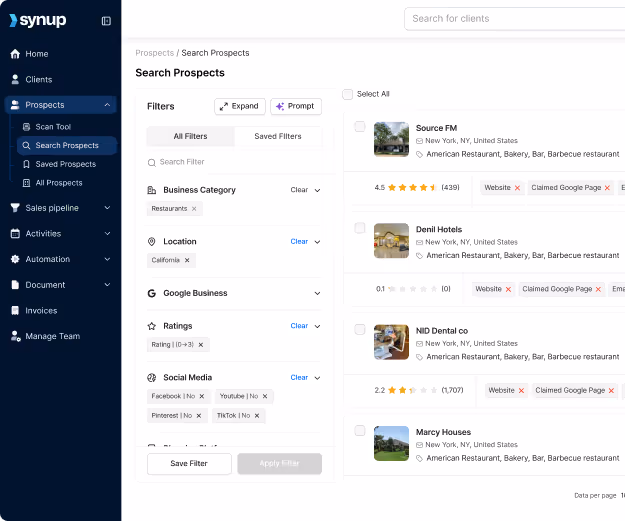The width and height of the screenshot is (625, 521).
Task: Select Search Prospects in sidebar
Action: (67, 145)
